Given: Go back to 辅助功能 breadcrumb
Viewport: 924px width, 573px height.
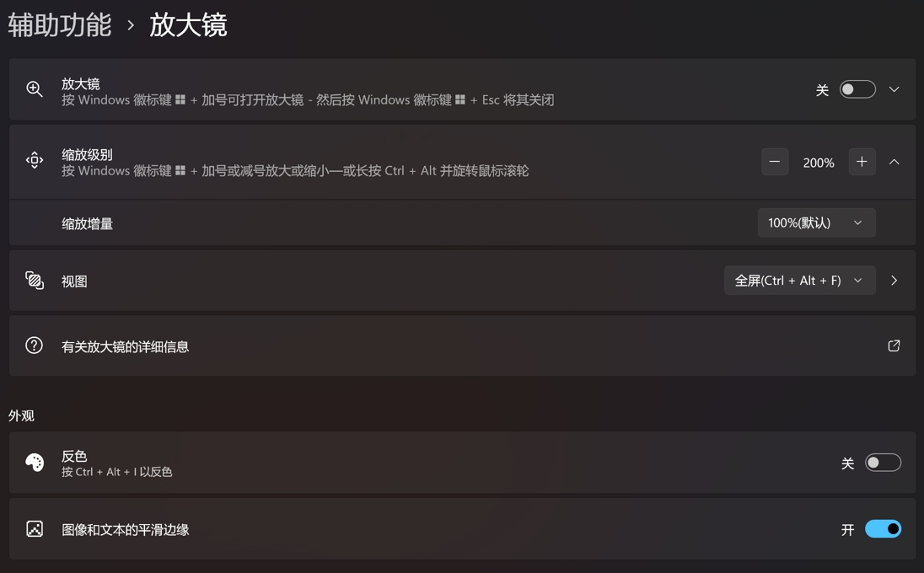Looking at the screenshot, I should [x=60, y=24].
